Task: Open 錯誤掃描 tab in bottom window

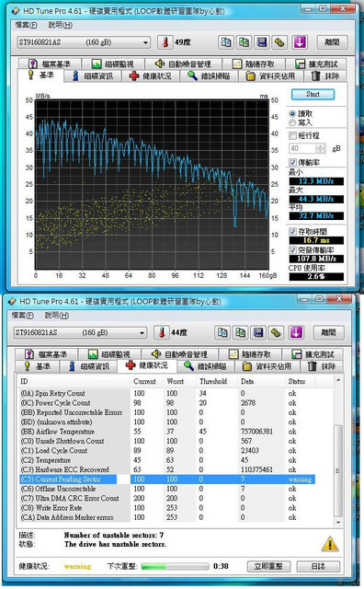Action: [x=206, y=366]
